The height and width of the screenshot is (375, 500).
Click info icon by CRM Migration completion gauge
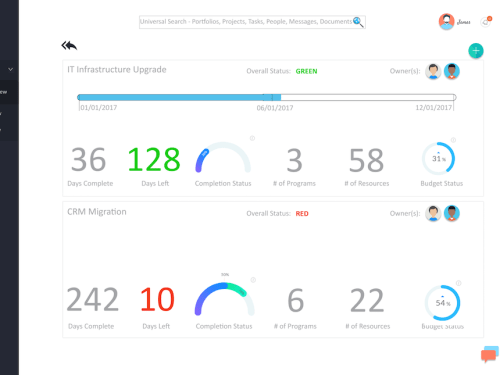253,280
